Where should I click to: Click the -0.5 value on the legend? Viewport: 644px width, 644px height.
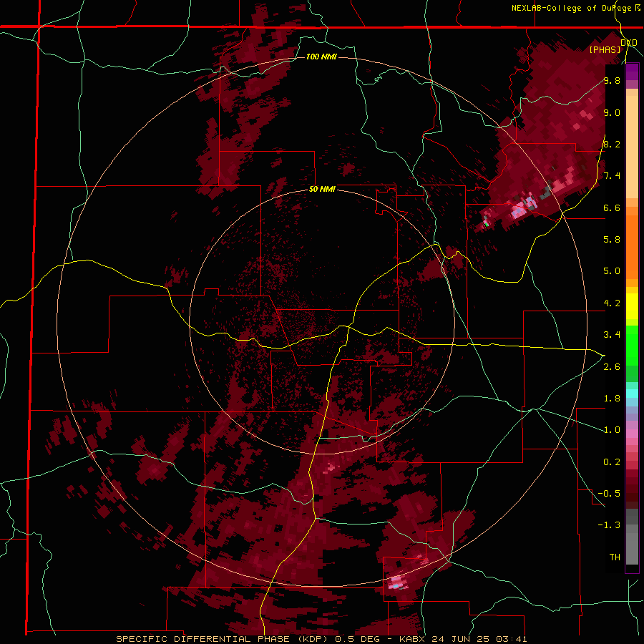(x=610, y=493)
